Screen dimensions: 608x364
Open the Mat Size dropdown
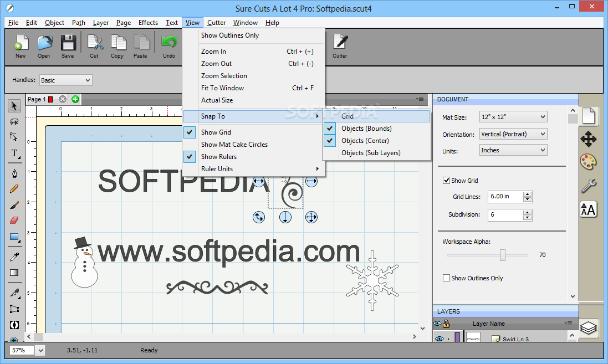513,117
